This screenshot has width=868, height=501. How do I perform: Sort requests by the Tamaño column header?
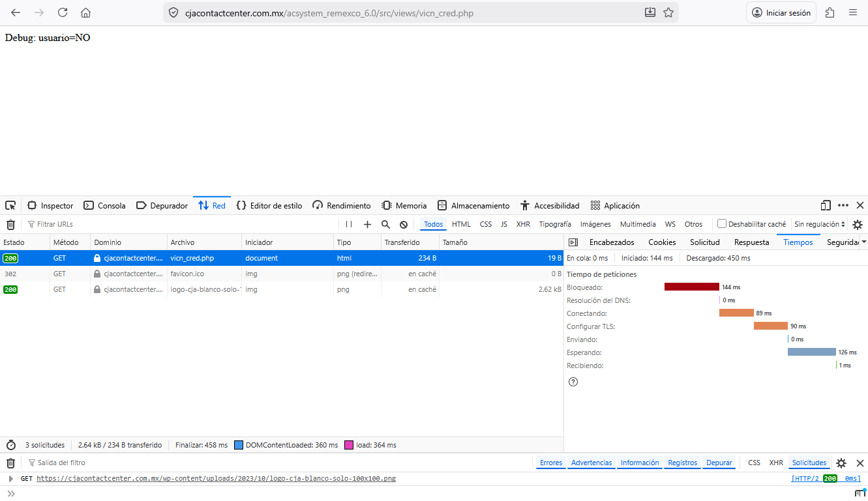tap(501, 242)
